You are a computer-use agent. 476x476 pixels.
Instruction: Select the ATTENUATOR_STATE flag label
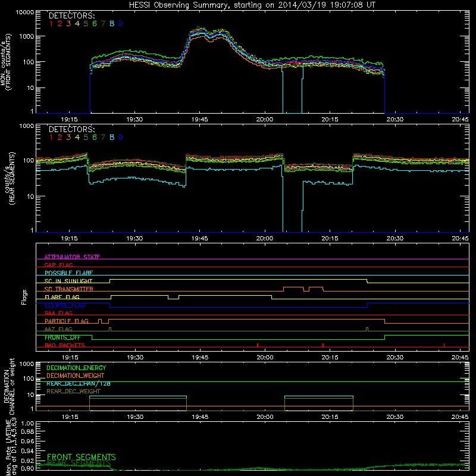tap(72, 257)
